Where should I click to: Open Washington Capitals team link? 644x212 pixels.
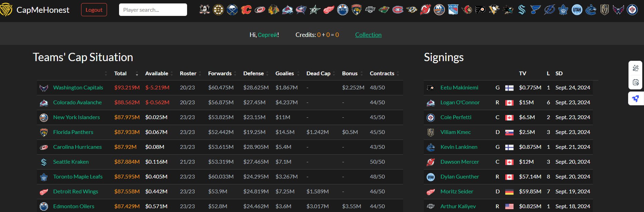(x=78, y=88)
